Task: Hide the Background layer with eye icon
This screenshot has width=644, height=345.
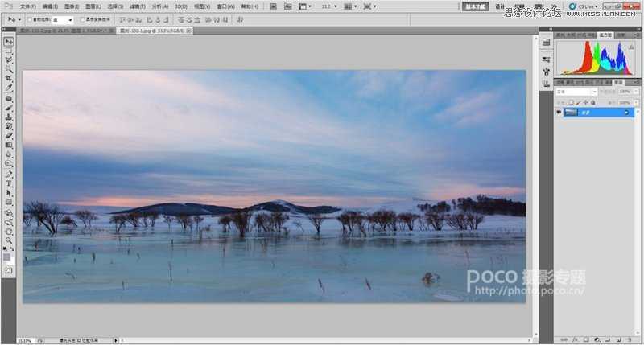Action: coord(559,112)
